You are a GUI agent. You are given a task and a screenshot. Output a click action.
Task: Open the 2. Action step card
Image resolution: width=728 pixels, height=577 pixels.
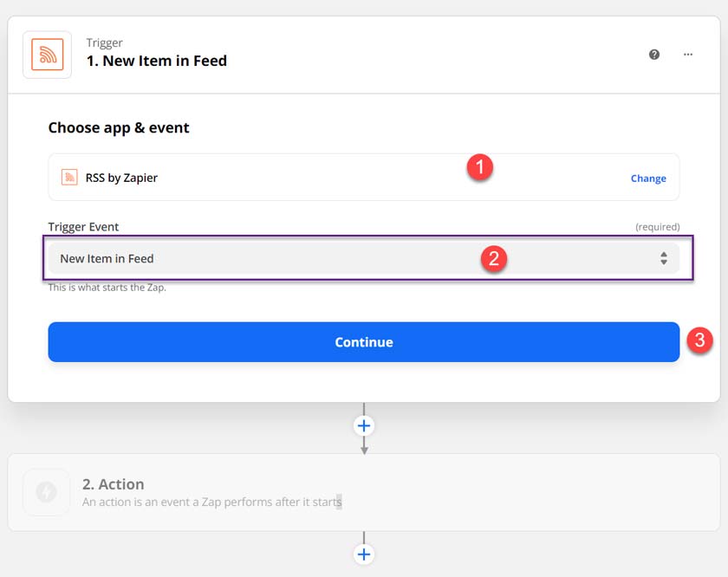point(364,492)
